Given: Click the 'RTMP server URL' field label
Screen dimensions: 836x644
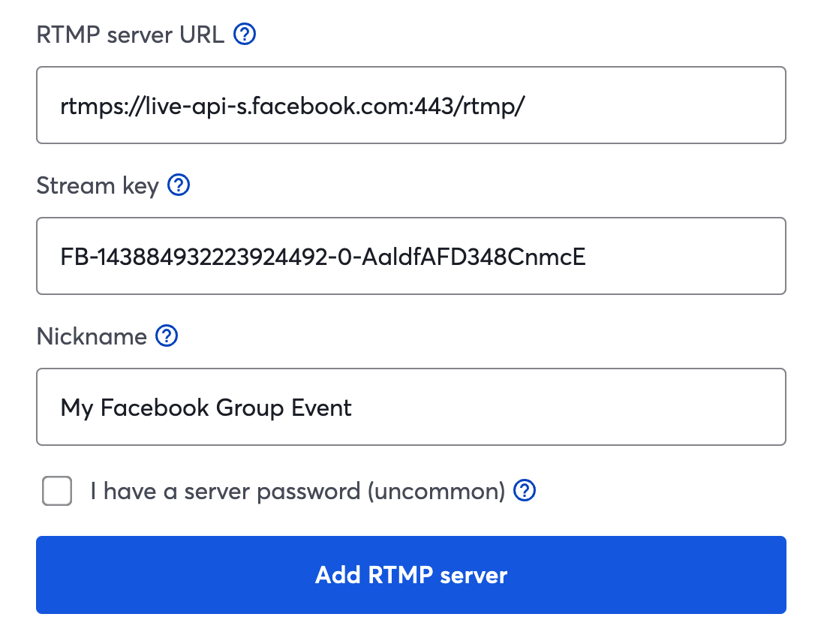Looking at the screenshot, I should point(130,35).
